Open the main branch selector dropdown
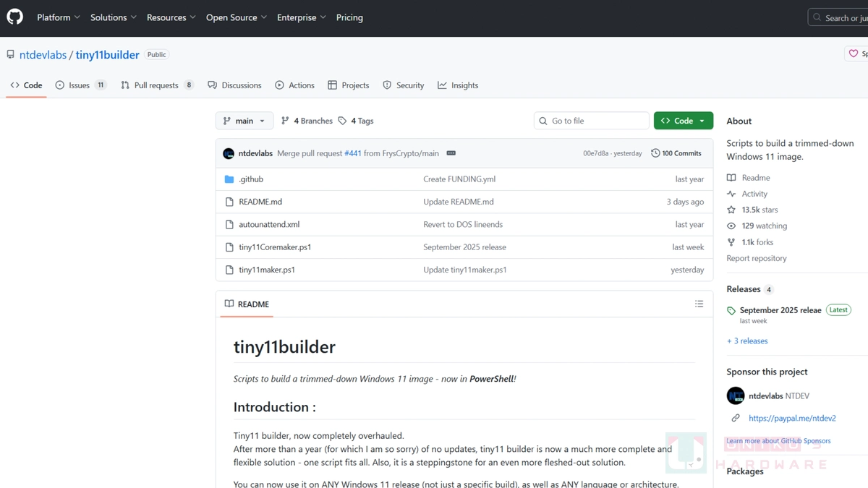Viewport: 868px width, 488px height. pyautogui.click(x=244, y=121)
